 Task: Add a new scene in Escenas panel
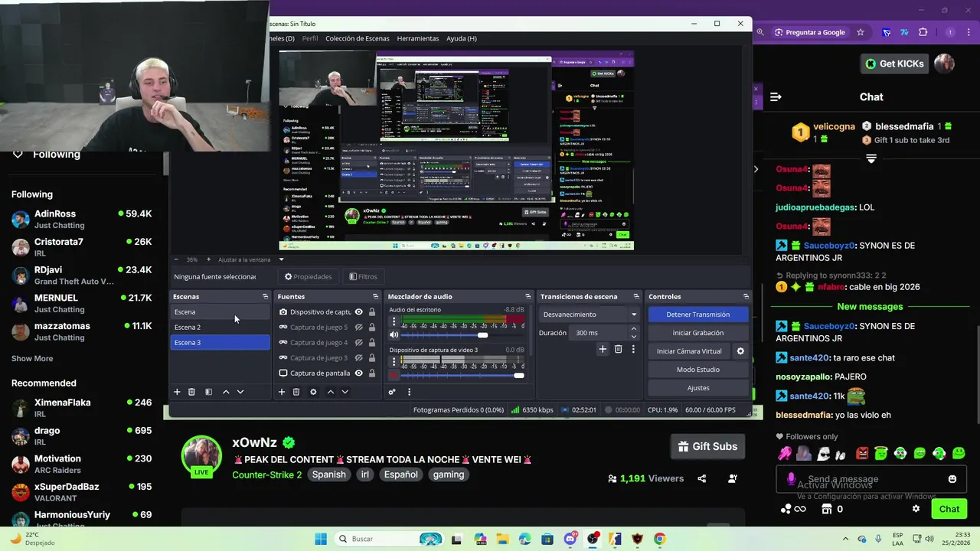[177, 392]
